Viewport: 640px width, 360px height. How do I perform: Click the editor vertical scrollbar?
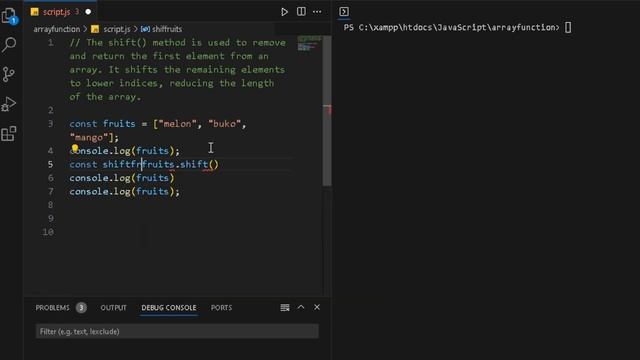pyautogui.click(x=327, y=111)
